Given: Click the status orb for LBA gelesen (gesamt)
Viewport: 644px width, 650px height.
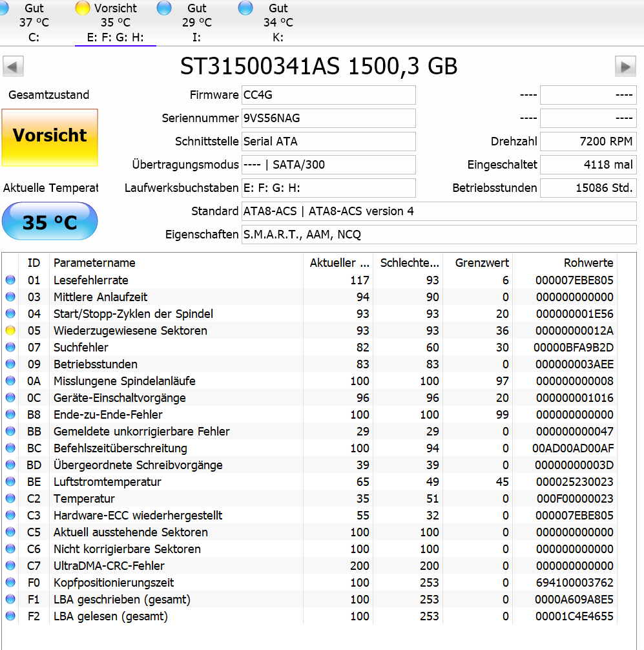Looking at the screenshot, I should (x=10, y=616).
